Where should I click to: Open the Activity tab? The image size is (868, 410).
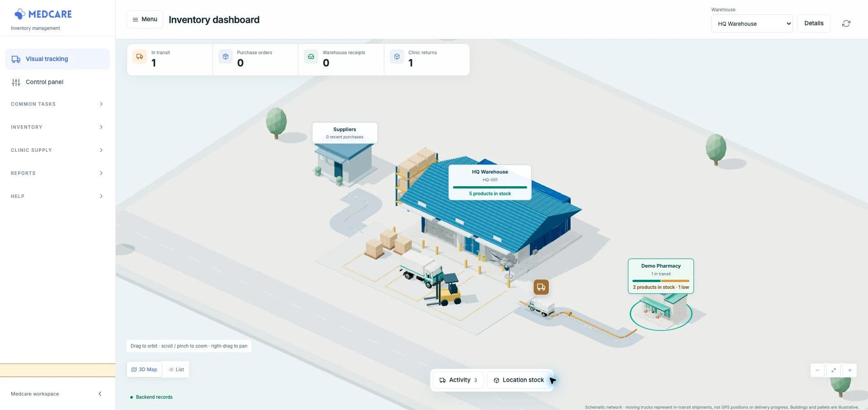(458, 380)
